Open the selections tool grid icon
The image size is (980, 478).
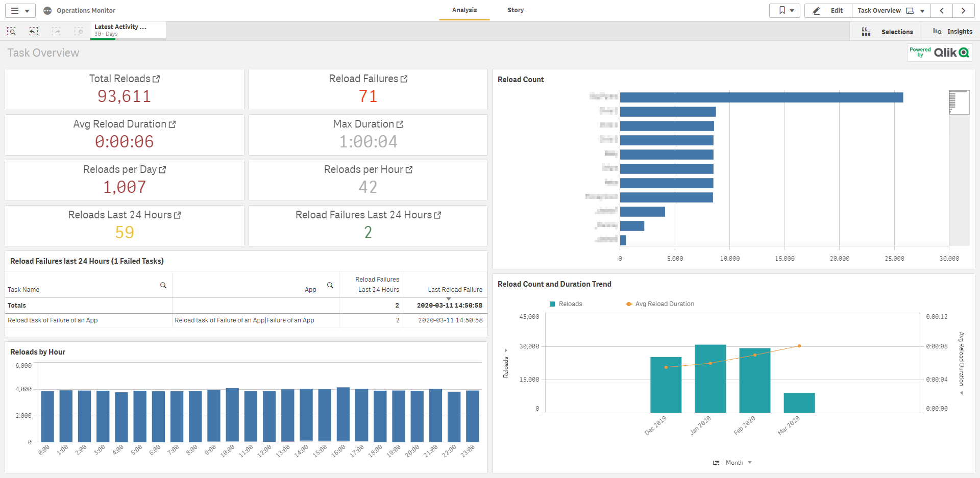coord(866,32)
